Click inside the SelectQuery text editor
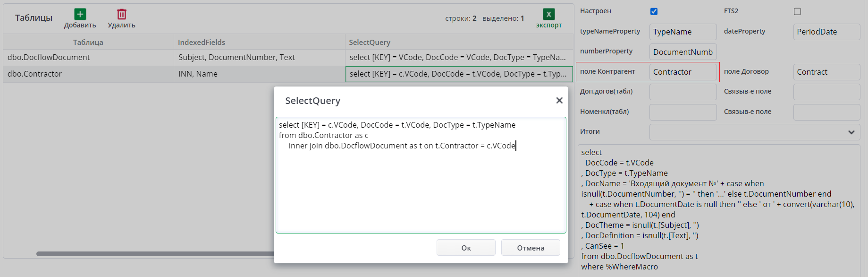This screenshot has height=277, width=868. pos(420,189)
